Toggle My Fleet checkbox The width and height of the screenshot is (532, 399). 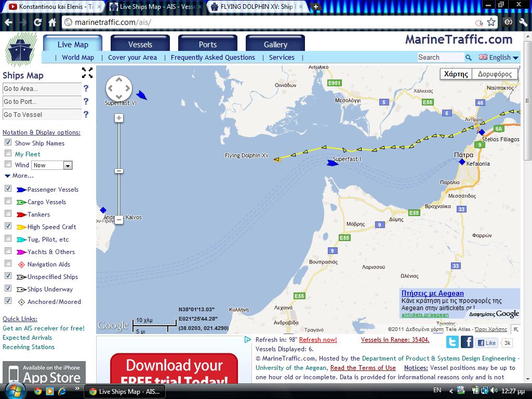8,153
